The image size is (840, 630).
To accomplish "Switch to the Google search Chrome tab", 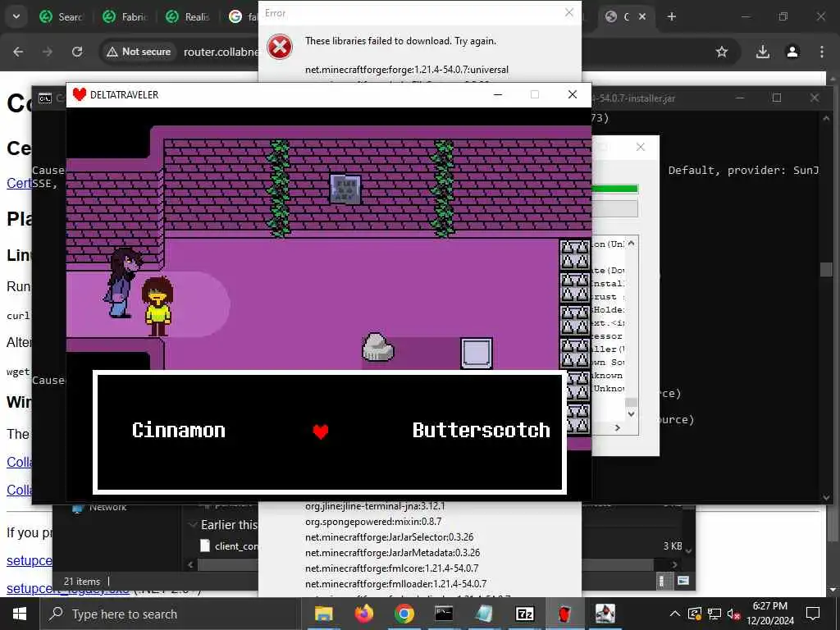I will pyautogui.click(x=241, y=16).
